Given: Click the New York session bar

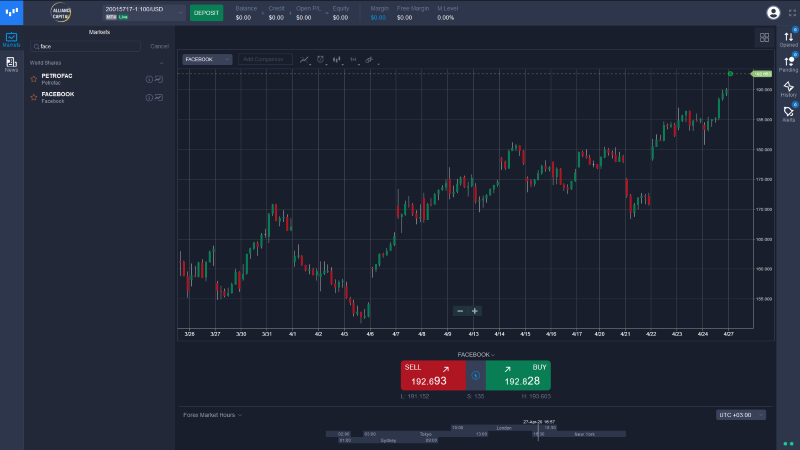Looking at the screenshot, I should [x=579, y=434].
